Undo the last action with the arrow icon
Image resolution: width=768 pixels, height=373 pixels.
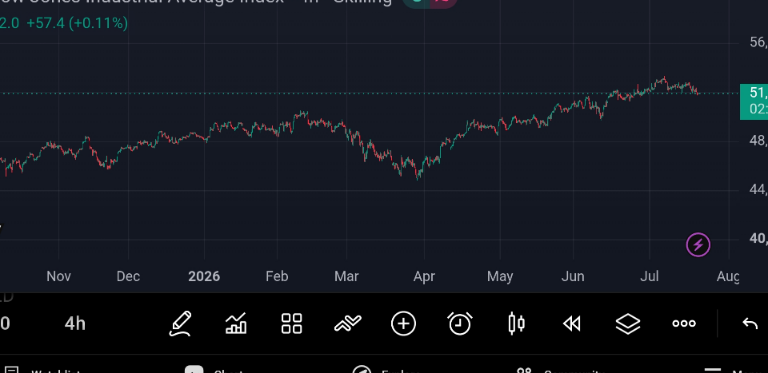tap(750, 324)
